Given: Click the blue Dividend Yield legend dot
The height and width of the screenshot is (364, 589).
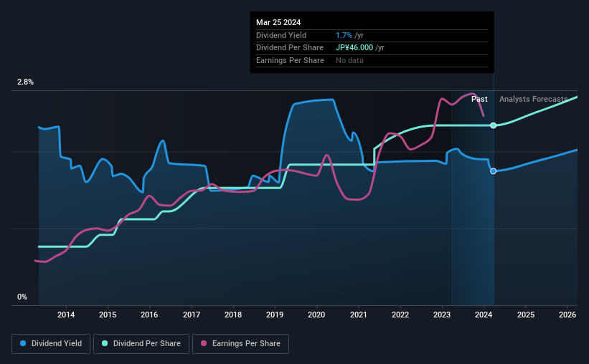Looking at the screenshot, I should pyautogui.click(x=23, y=343).
